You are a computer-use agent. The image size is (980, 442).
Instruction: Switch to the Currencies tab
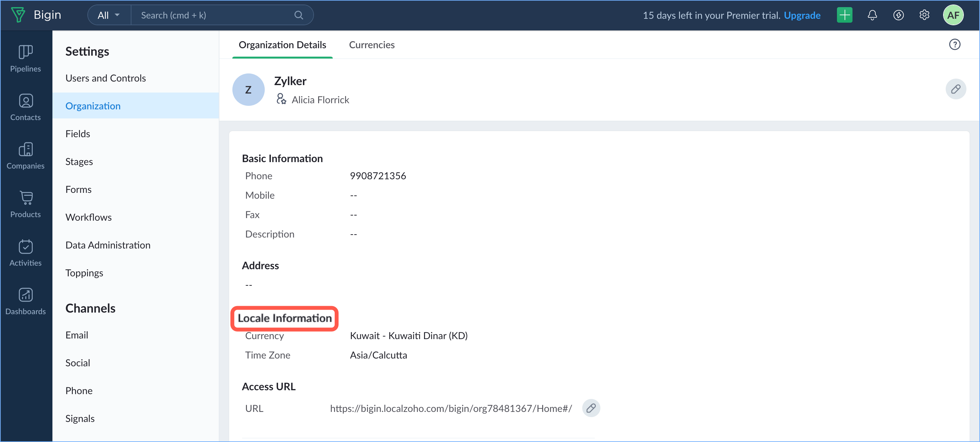371,45
